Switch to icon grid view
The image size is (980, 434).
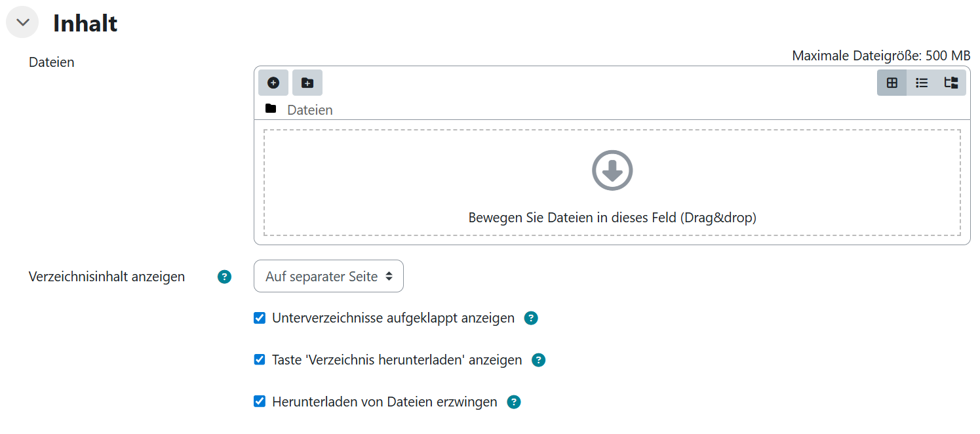click(892, 83)
